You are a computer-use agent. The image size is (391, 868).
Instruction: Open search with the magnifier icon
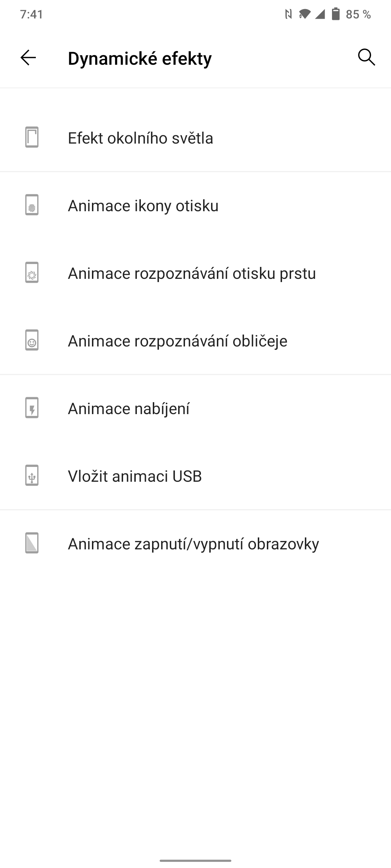pos(366,58)
